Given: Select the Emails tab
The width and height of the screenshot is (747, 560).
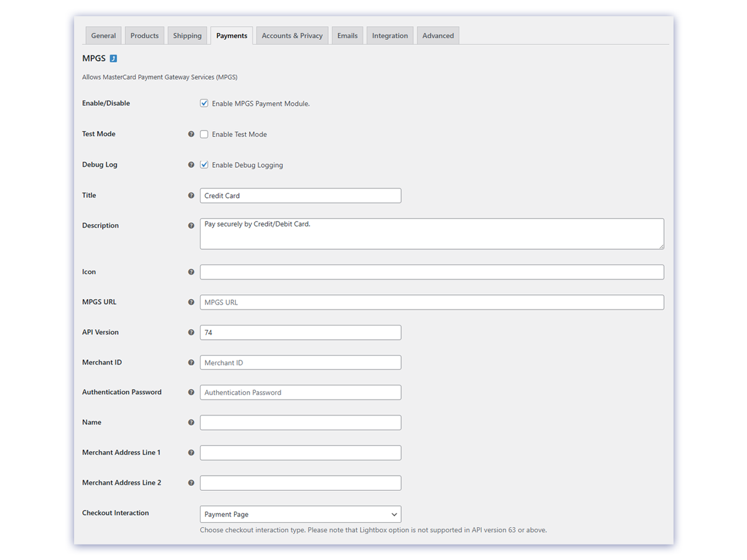Looking at the screenshot, I should [347, 35].
